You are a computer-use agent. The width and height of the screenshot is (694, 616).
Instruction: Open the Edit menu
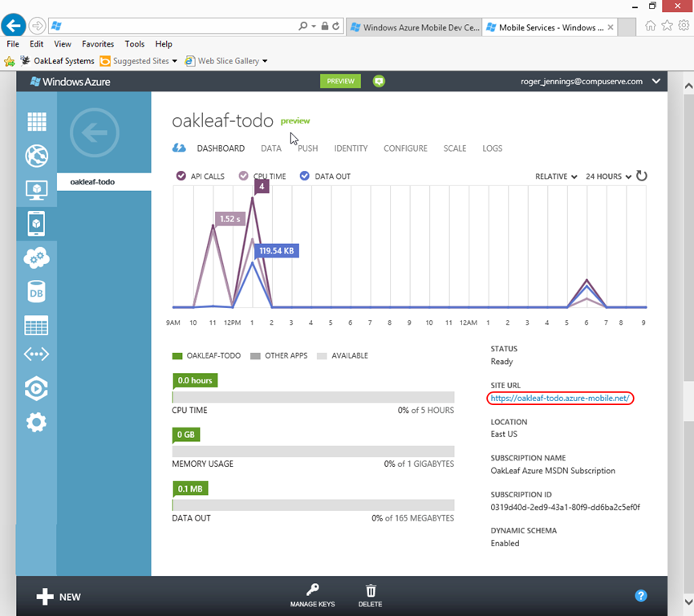click(36, 44)
